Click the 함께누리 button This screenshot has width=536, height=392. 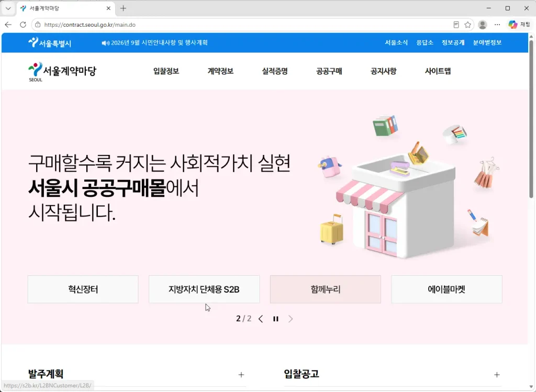click(x=326, y=289)
